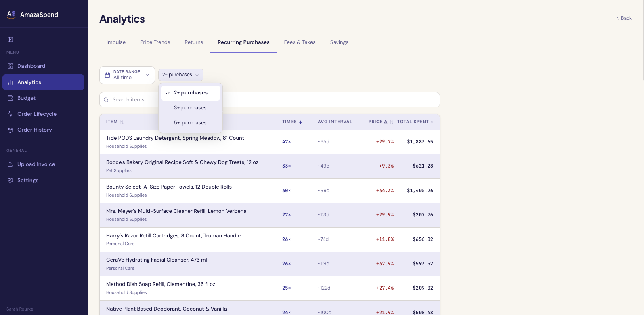Click the search magnifier icon
This screenshot has width=644, height=315.
click(106, 100)
